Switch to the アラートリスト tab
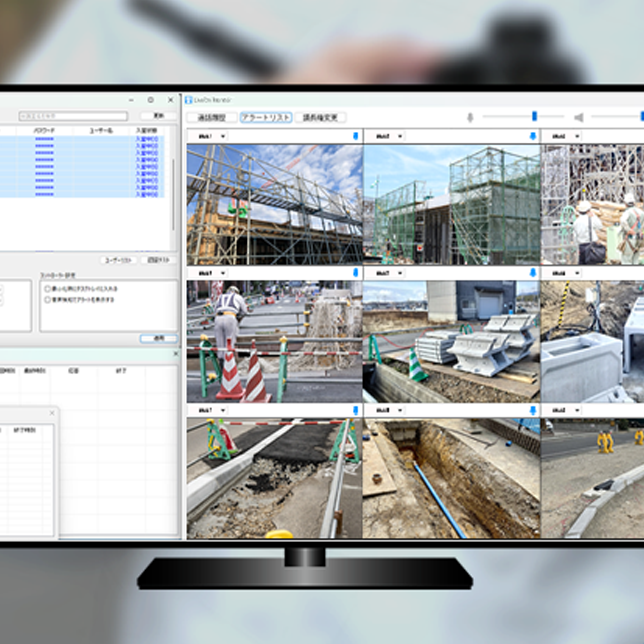This screenshot has height=644, width=644. [266, 117]
